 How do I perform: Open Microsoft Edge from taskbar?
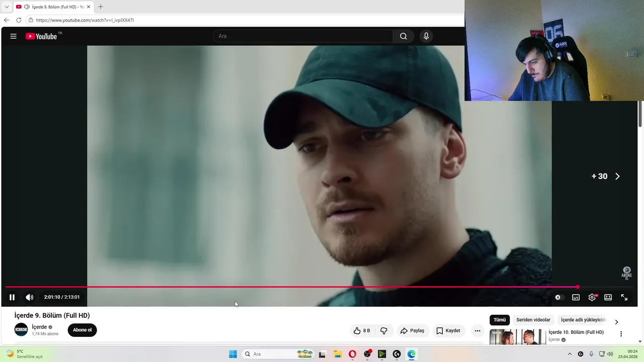pyautogui.click(x=412, y=354)
